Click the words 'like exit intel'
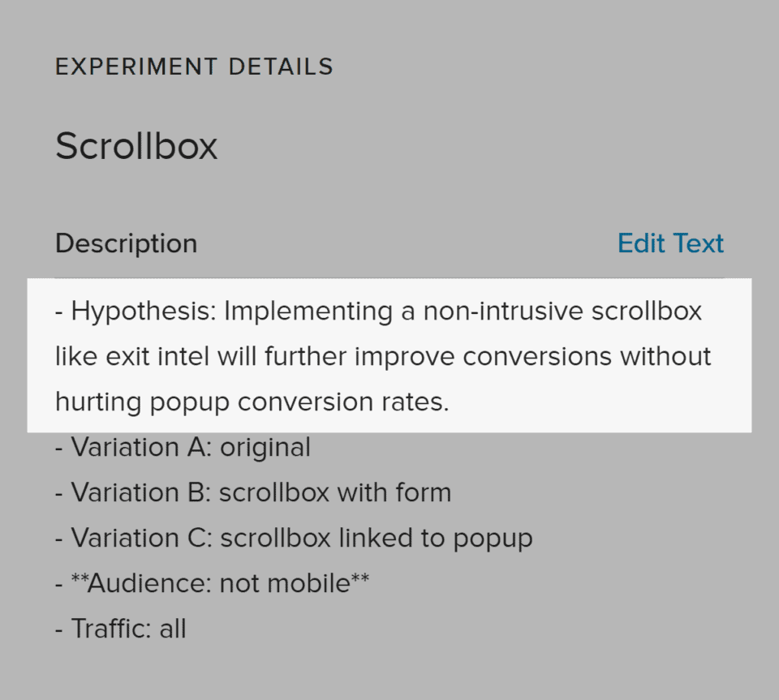This screenshot has width=779, height=700. (132, 357)
